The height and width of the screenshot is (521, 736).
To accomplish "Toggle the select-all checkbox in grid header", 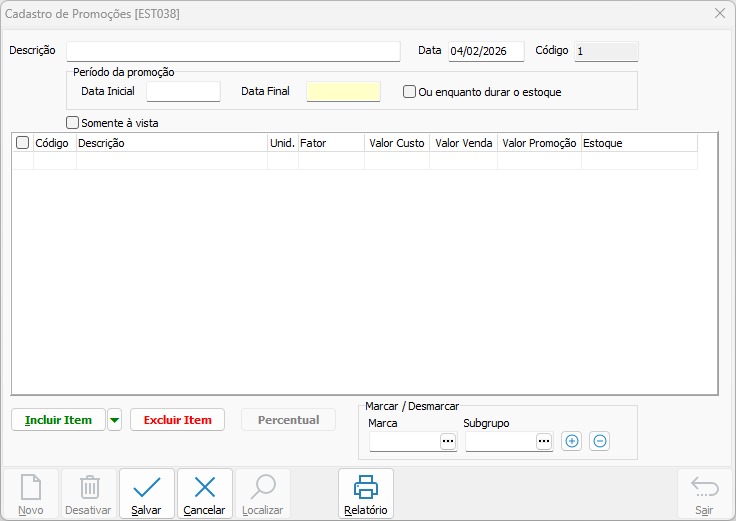I will click(x=23, y=143).
